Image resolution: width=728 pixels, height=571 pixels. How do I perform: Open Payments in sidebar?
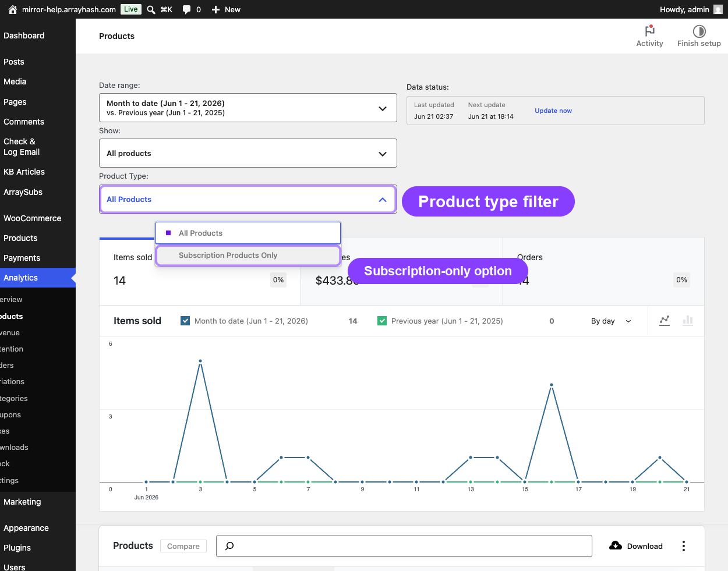pyautogui.click(x=22, y=258)
